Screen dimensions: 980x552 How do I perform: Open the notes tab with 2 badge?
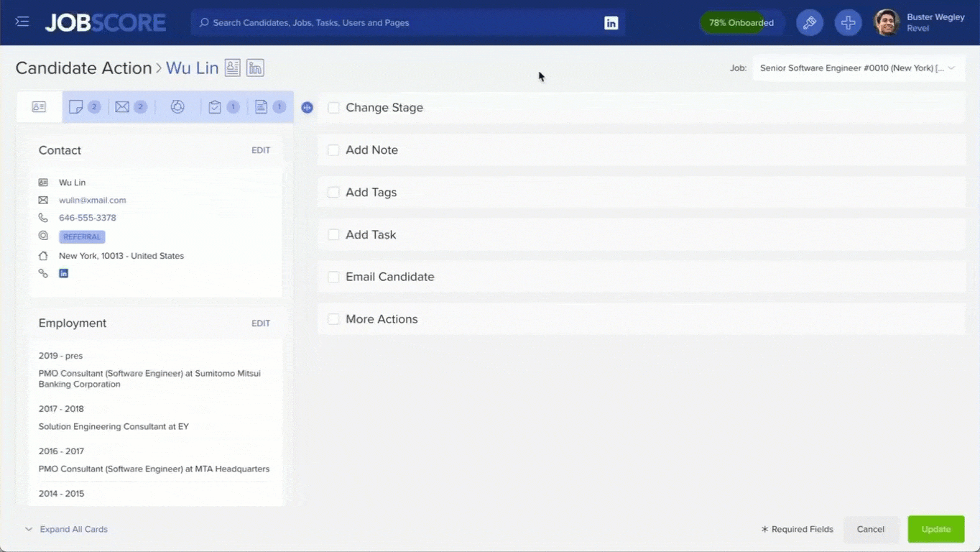pos(84,107)
